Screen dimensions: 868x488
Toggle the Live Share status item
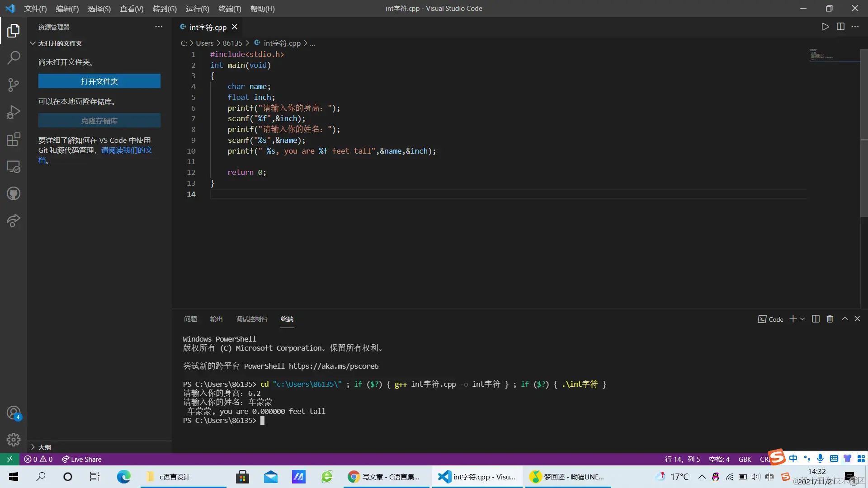[x=82, y=459]
